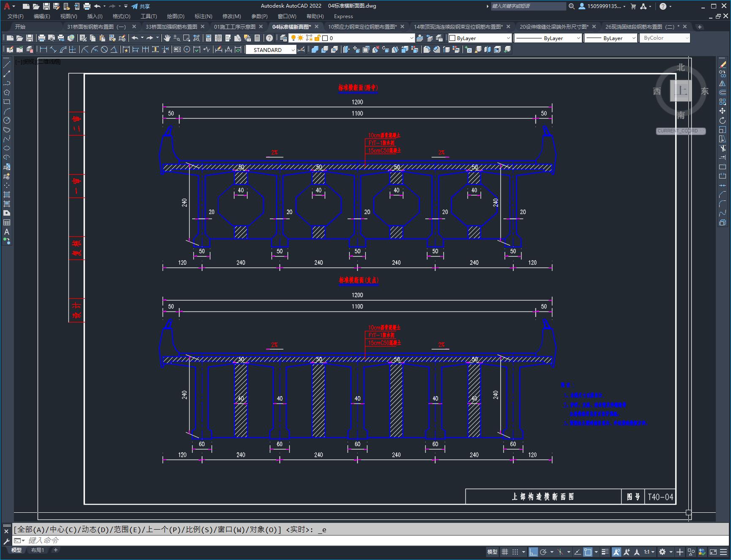The image size is (731, 560).
Task: Click the ByColor plot style box
Action: [x=665, y=38]
